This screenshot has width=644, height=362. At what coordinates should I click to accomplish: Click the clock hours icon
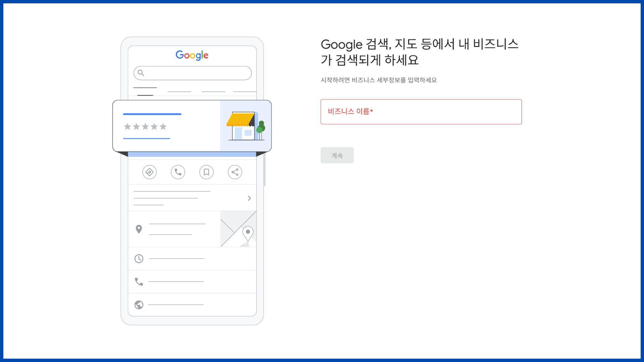[x=139, y=259]
